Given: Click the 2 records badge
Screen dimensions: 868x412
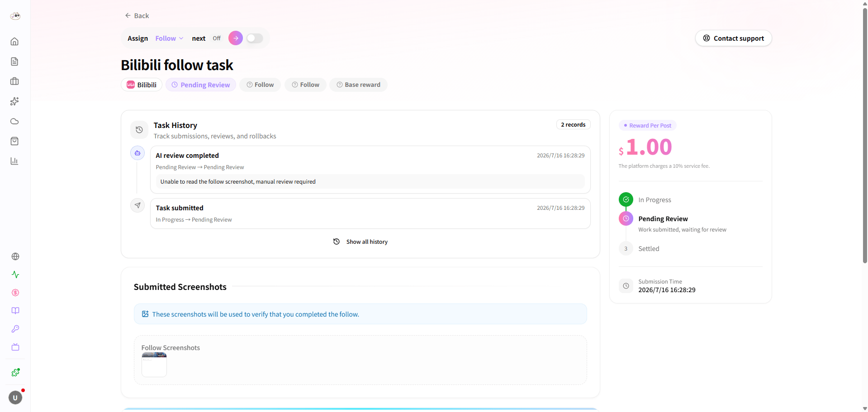Looking at the screenshot, I should tap(573, 125).
